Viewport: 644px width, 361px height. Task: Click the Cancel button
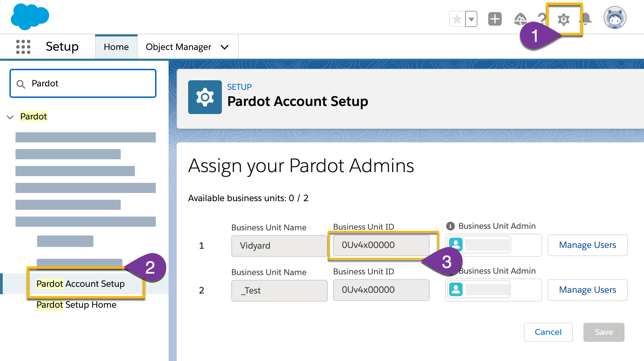pos(548,332)
